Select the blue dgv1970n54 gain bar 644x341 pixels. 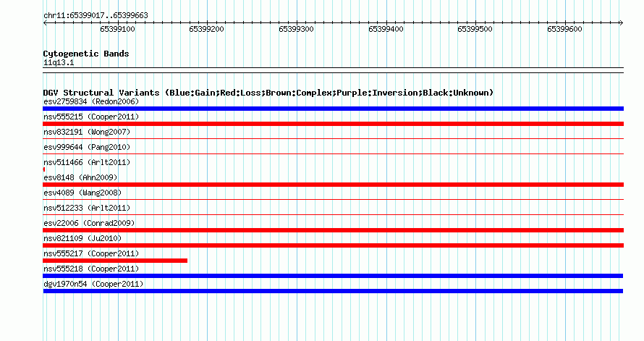click(333, 291)
